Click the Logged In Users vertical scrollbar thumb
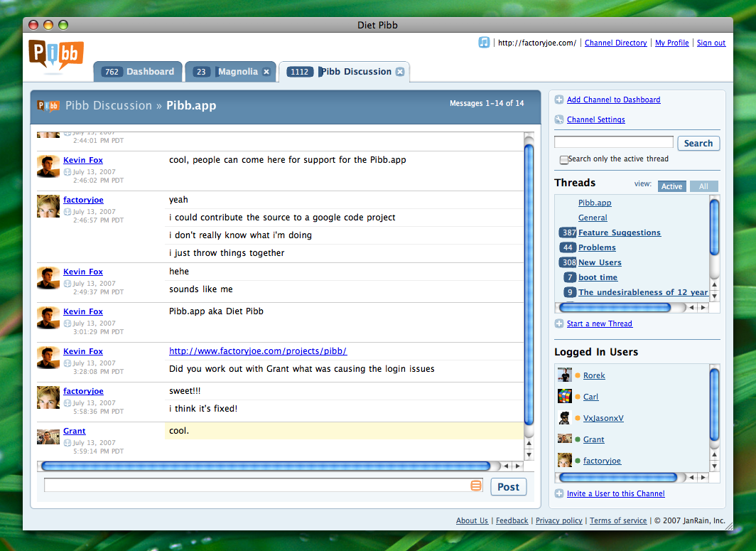This screenshot has height=551, width=756. click(715, 405)
